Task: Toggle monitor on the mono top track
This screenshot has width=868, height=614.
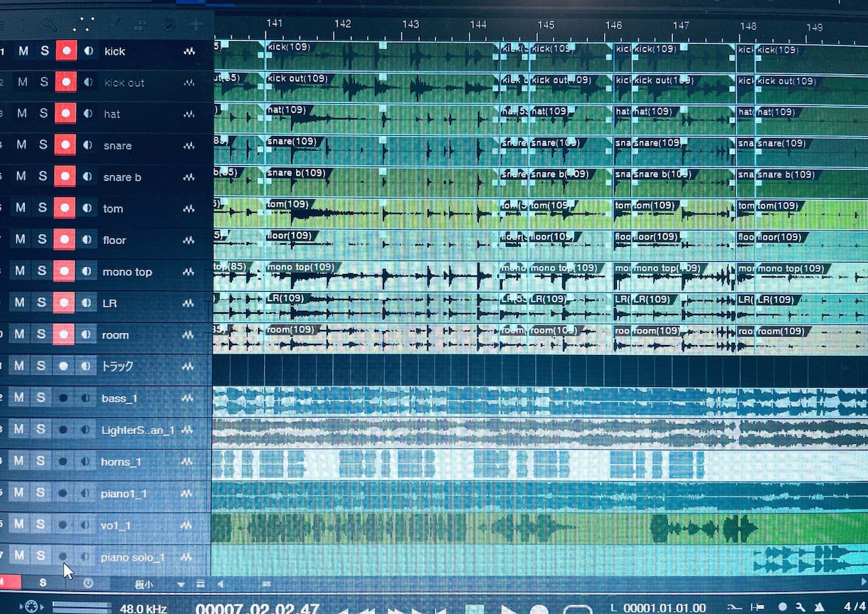Action: [x=87, y=271]
